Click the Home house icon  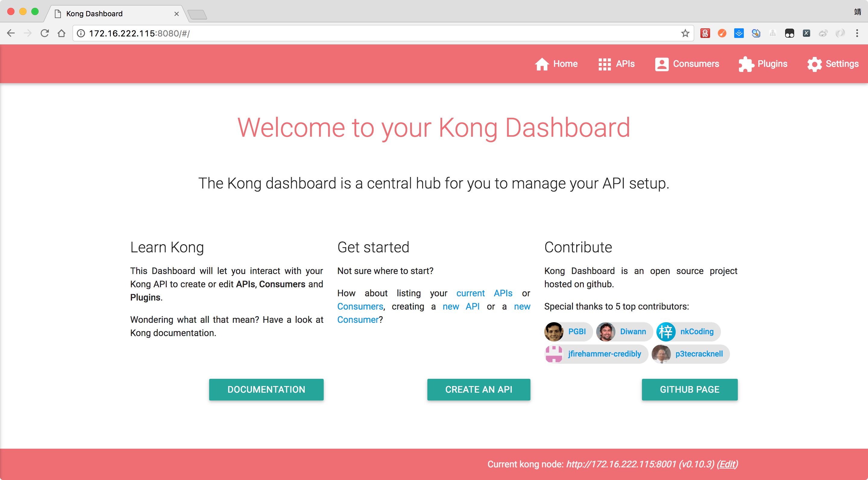(x=542, y=64)
